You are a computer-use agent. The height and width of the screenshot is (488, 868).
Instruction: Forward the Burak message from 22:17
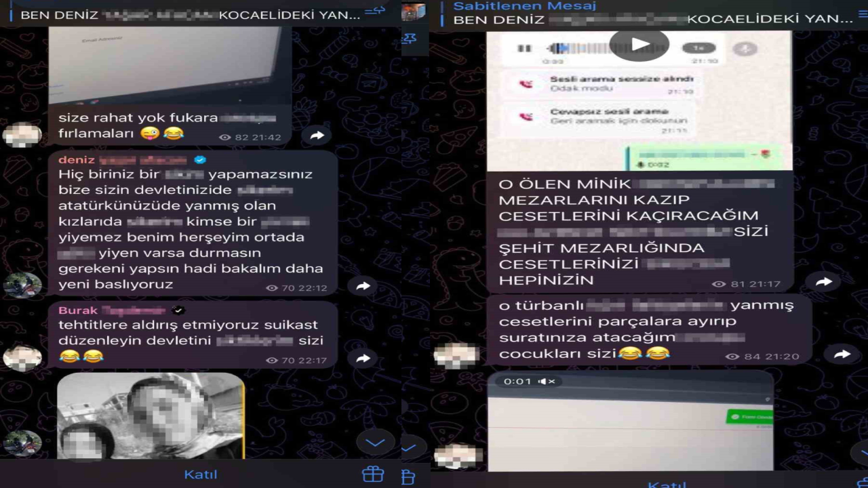tap(363, 359)
